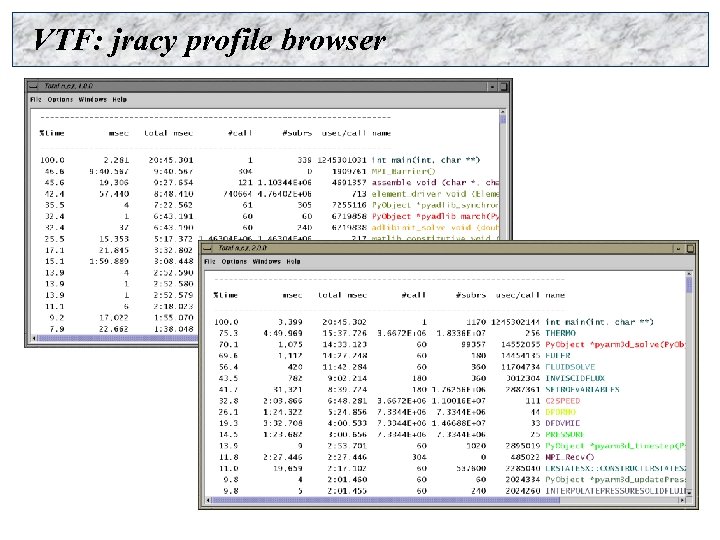Select '#call' header in front window
This screenshot has width=720, height=540.
(414, 295)
